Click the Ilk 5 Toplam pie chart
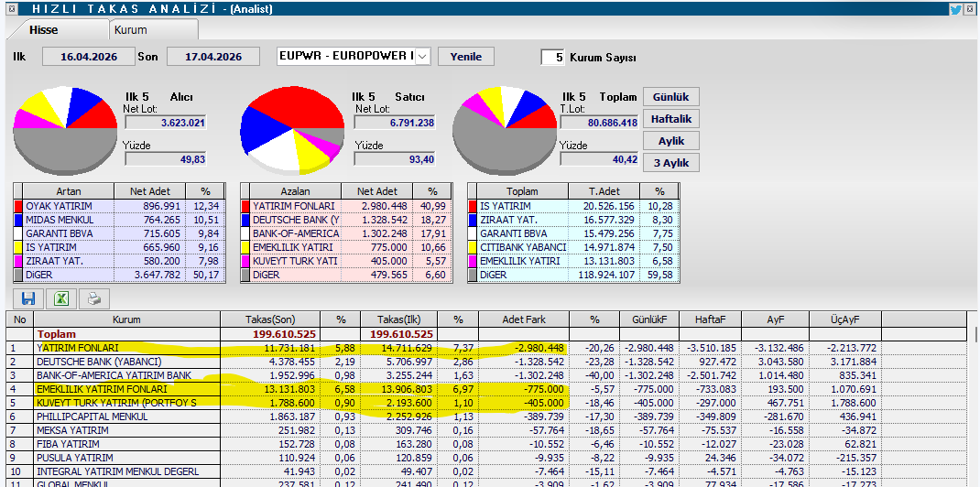The height and width of the screenshot is (487, 980). (x=505, y=130)
